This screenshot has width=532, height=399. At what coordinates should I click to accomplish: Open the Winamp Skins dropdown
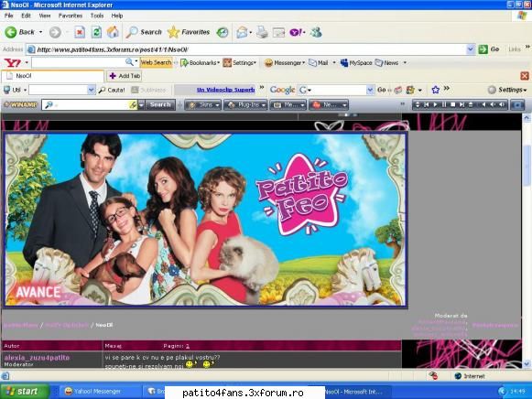[x=203, y=105]
